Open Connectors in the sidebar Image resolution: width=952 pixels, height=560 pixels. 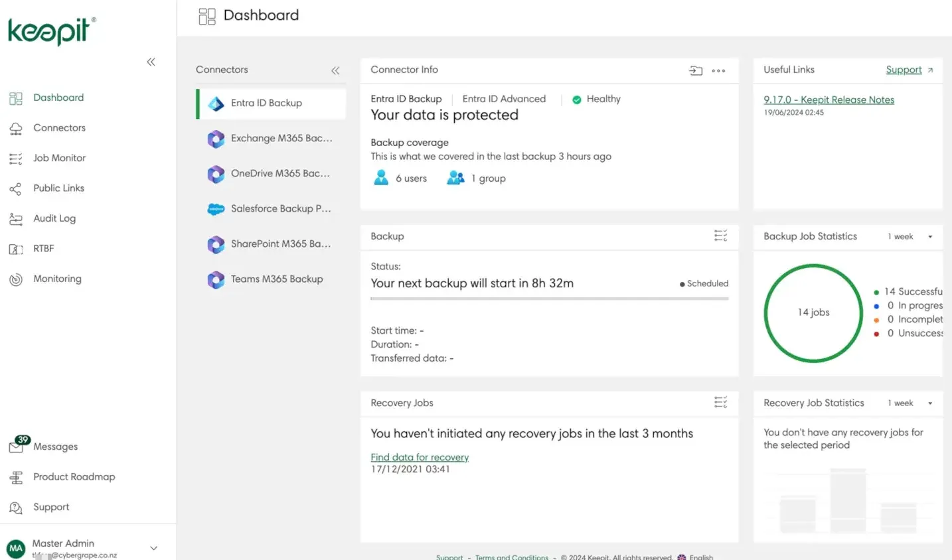pos(59,127)
